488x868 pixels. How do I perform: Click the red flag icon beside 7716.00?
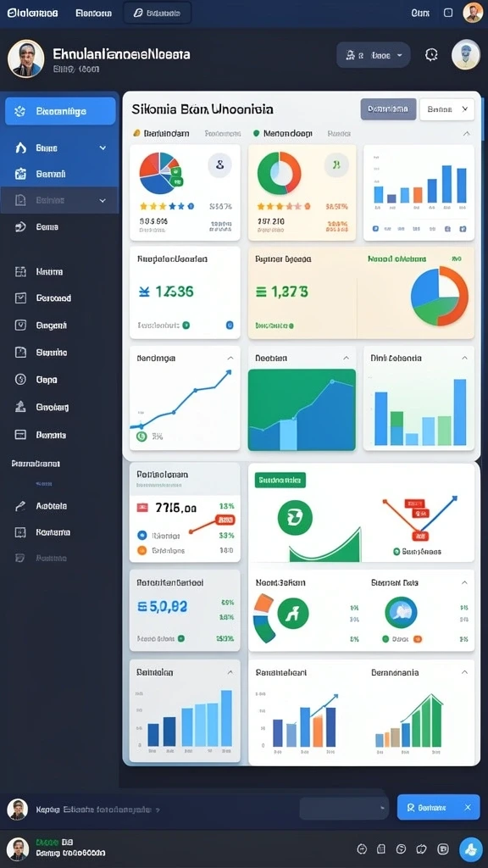(x=142, y=507)
